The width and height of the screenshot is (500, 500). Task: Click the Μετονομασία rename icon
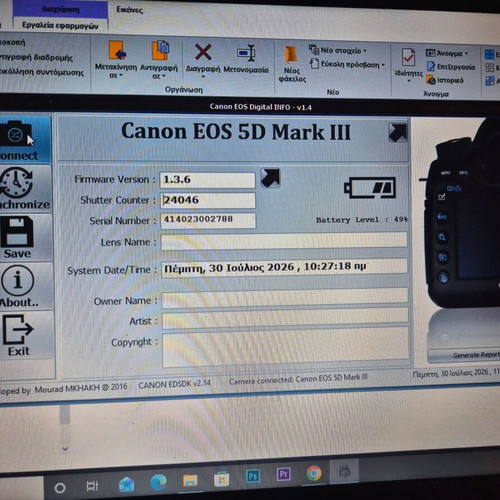coord(246,53)
